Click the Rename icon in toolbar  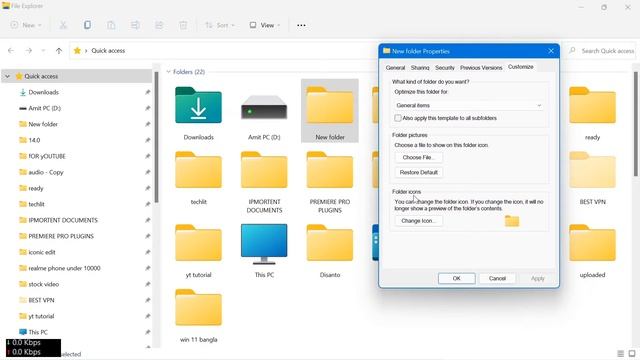coord(135,25)
